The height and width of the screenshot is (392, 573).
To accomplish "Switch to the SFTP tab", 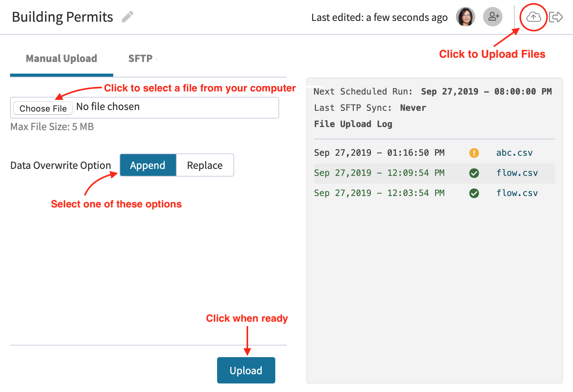I will click(140, 58).
